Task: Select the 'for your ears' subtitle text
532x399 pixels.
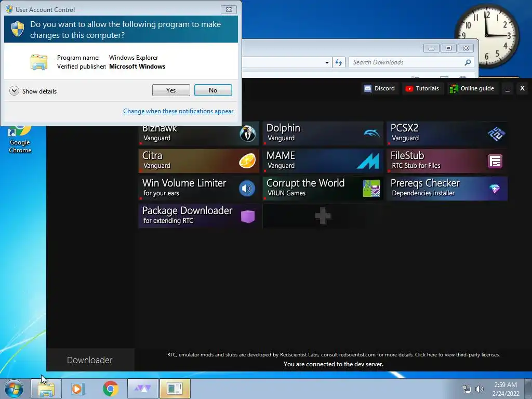Action: [161, 193]
